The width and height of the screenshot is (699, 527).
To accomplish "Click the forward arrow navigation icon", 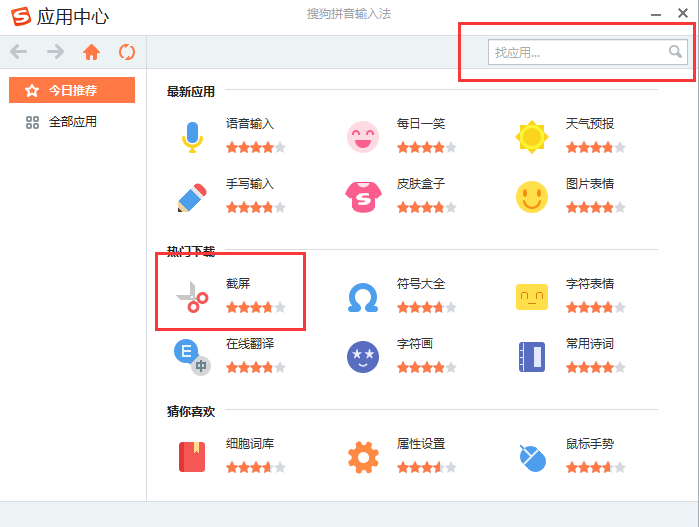I will click(55, 52).
